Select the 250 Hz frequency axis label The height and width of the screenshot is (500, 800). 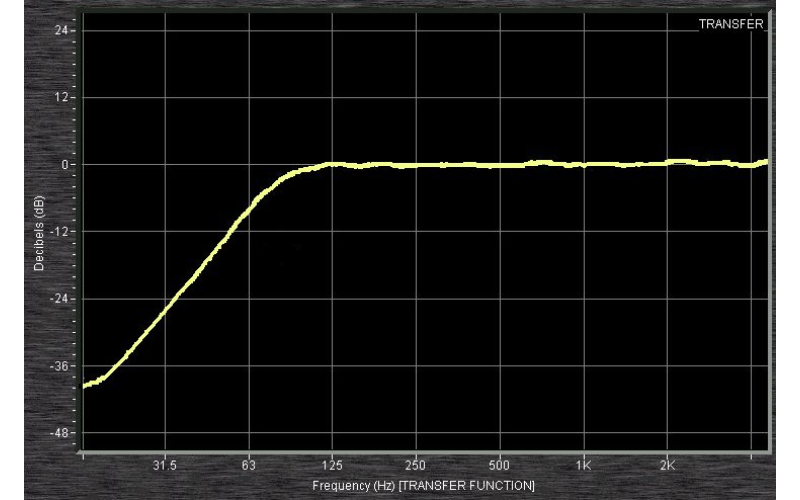[x=416, y=466]
